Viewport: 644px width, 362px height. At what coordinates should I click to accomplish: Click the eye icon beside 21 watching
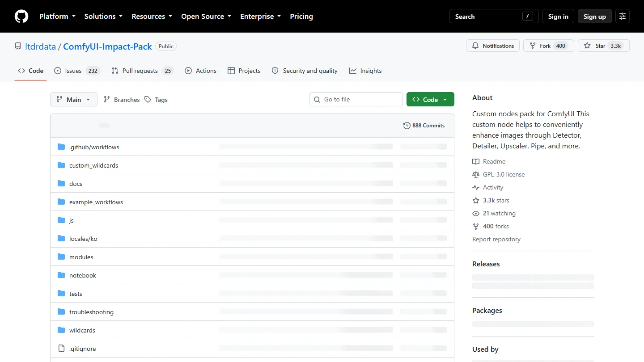476,214
